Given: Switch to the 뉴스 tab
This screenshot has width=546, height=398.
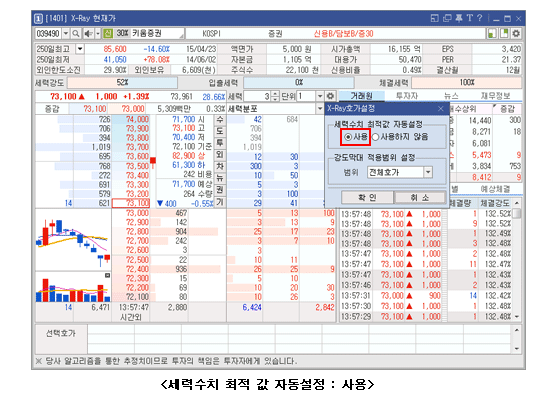Looking at the screenshot, I should tap(451, 96).
